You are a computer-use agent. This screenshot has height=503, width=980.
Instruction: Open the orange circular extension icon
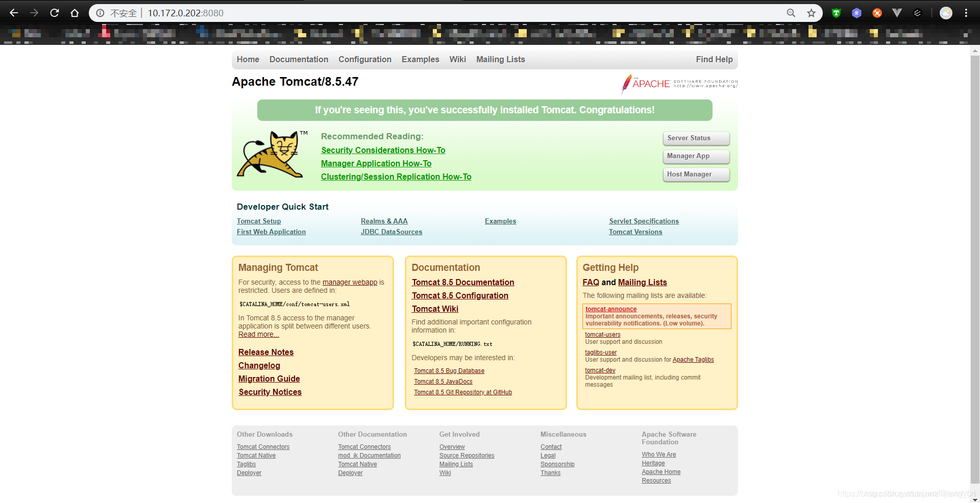[x=877, y=13]
